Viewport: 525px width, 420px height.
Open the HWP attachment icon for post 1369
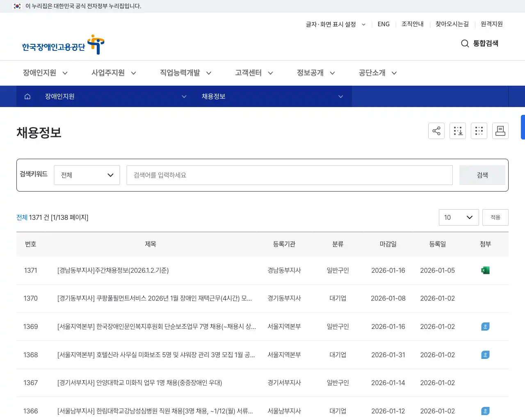coord(485,326)
